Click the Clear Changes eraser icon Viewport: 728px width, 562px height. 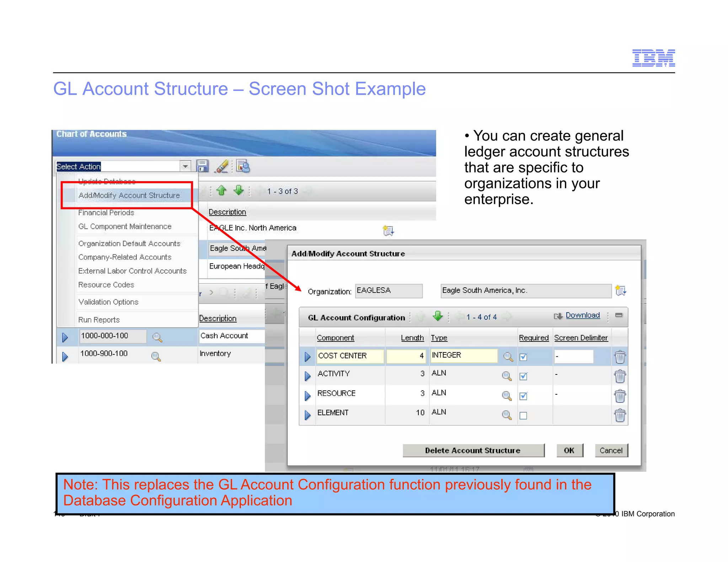222,166
